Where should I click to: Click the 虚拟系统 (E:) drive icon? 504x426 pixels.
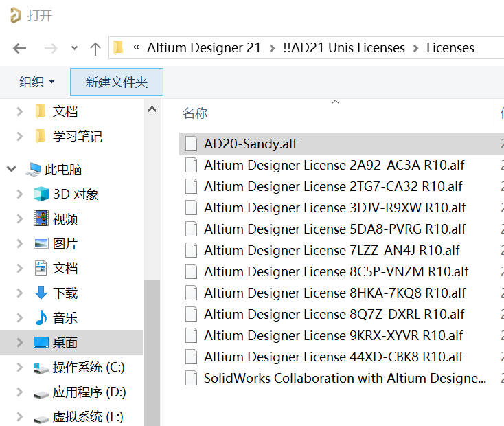tap(41, 418)
